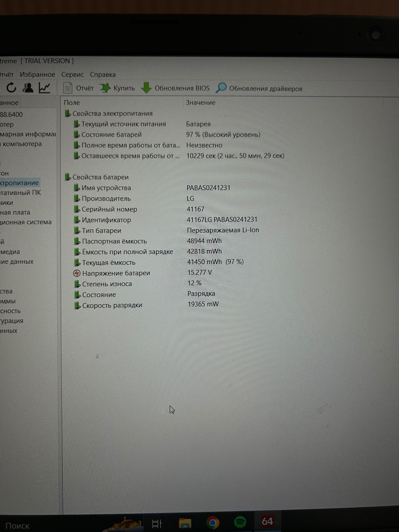Viewport: 399px width, 532px height.
Task: Click value PABAS0241231 device name
Action: point(208,188)
